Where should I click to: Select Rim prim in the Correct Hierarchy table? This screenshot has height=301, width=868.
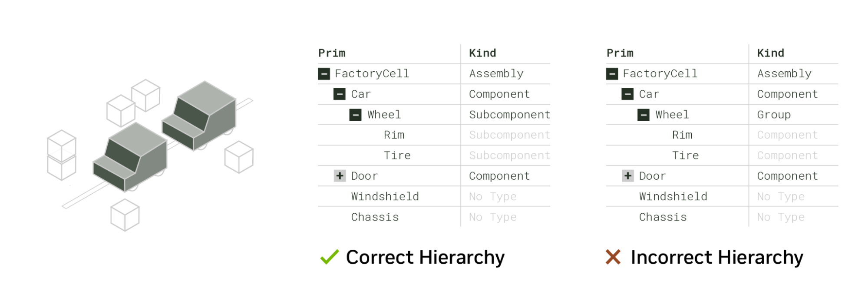point(394,135)
